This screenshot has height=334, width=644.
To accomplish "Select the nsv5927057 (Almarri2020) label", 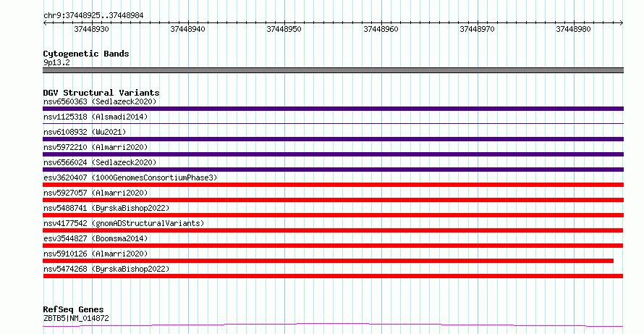I will [96, 193].
